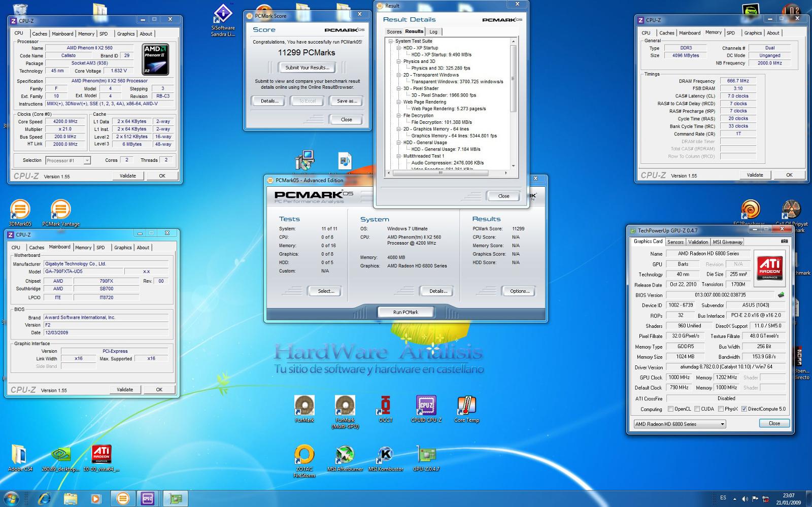Collapse the Web Page Rendering node
The image size is (812, 507).
[399, 102]
